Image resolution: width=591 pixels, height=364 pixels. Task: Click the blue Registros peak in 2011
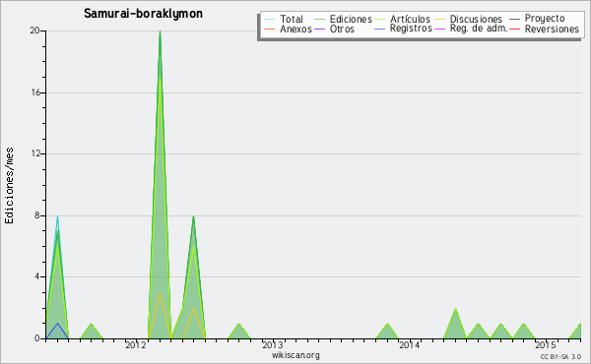click(x=57, y=324)
